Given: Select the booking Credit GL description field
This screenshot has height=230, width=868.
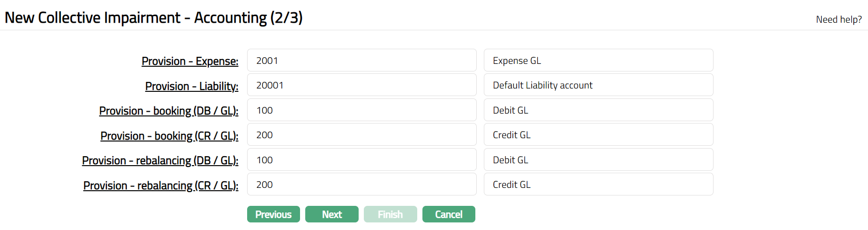Looking at the screenshot, I should coord(598,135).
